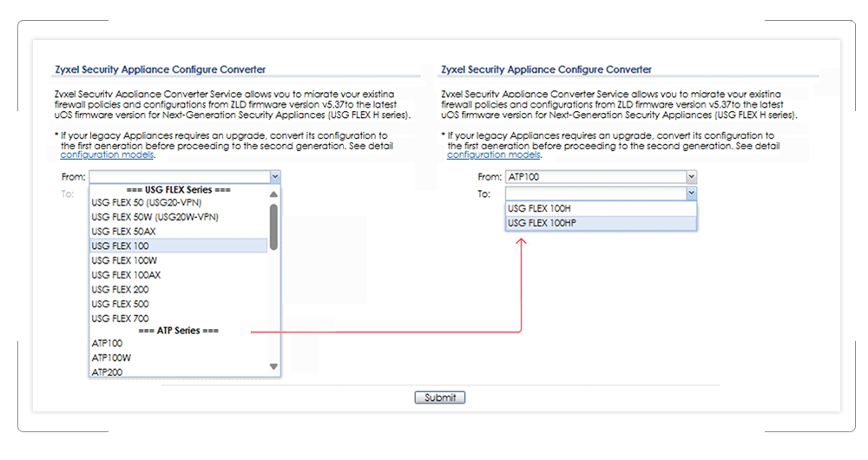Pick USG FLEX 100AX in dropdown list

pyautogui.click(x=178, y=274)
